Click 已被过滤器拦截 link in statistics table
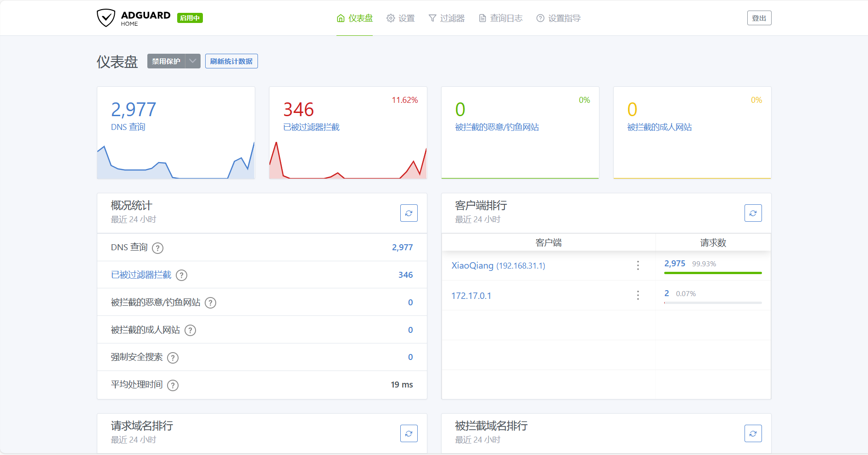Viewport: 868px width, 455px height. (x=141, y=275)
